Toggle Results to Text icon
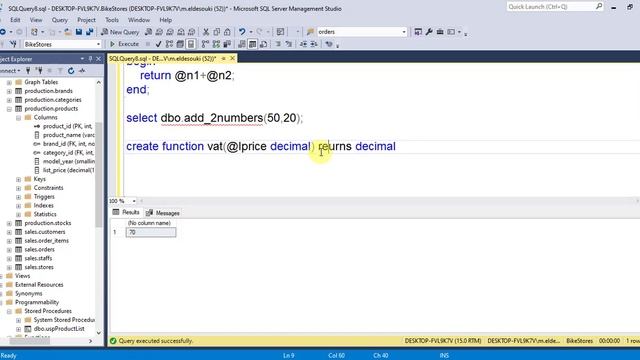 point(242,44)
